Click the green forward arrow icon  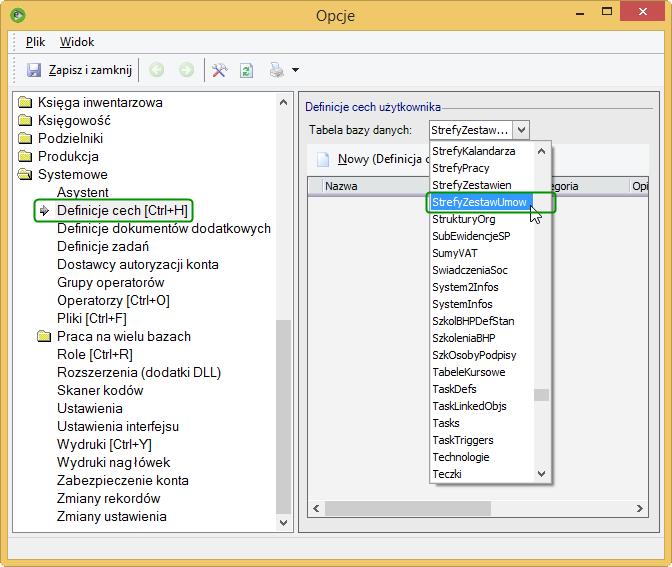click(x=186, y=69)
